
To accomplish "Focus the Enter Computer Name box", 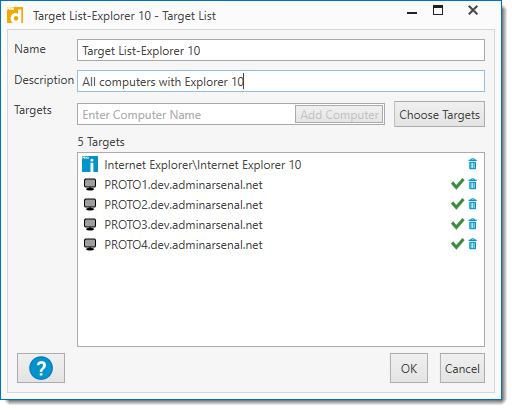I will tap(187, 114).
